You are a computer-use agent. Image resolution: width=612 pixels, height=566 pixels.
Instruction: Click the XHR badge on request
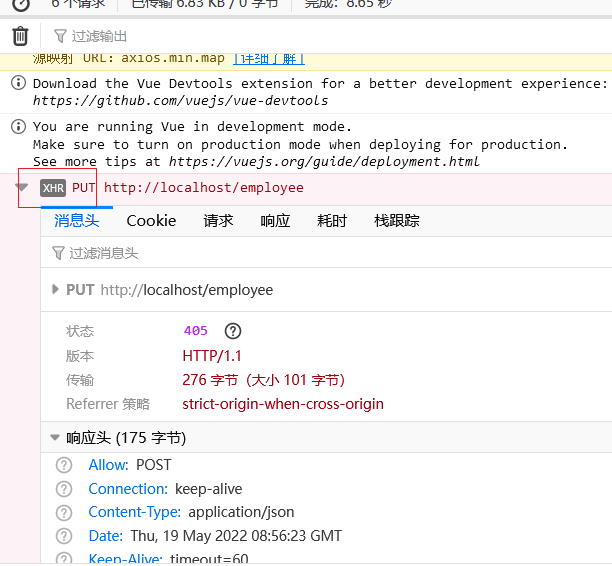pyautogui.click(x=53, y=188)
